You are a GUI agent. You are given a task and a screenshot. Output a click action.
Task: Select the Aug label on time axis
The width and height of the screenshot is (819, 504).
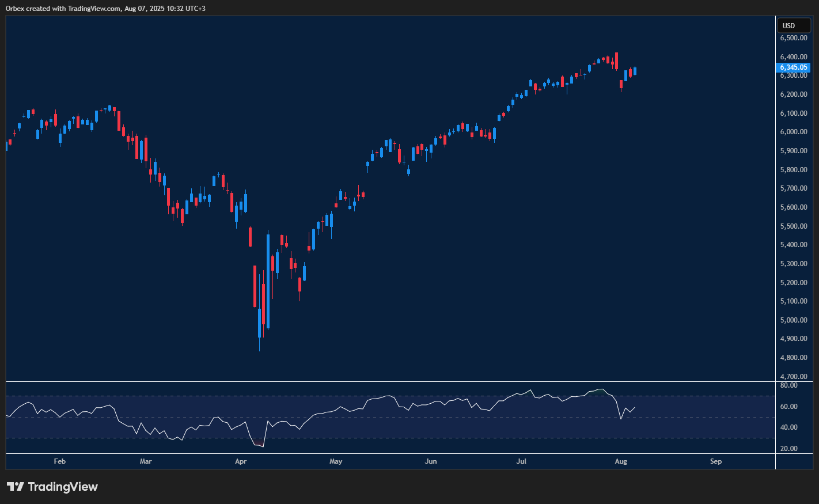pyautogui.click(x=621, y=461)
